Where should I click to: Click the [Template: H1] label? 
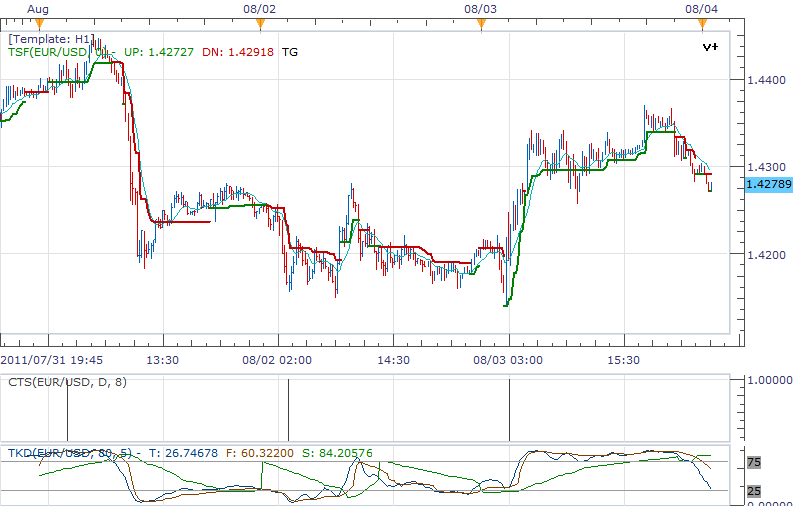click(51, 39)
